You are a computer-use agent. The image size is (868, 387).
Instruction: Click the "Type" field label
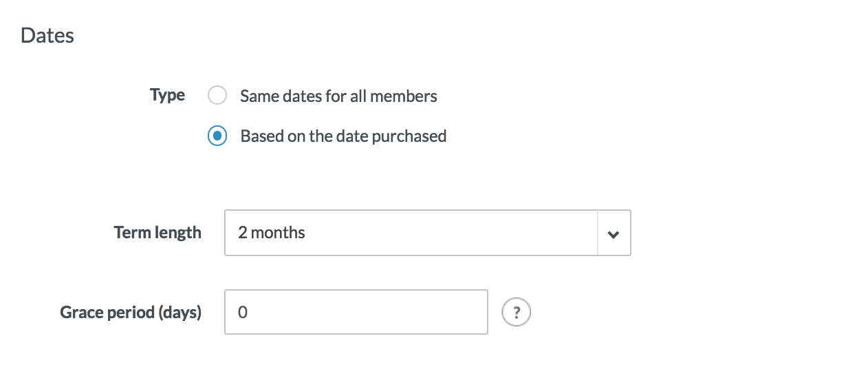(167, 95)
